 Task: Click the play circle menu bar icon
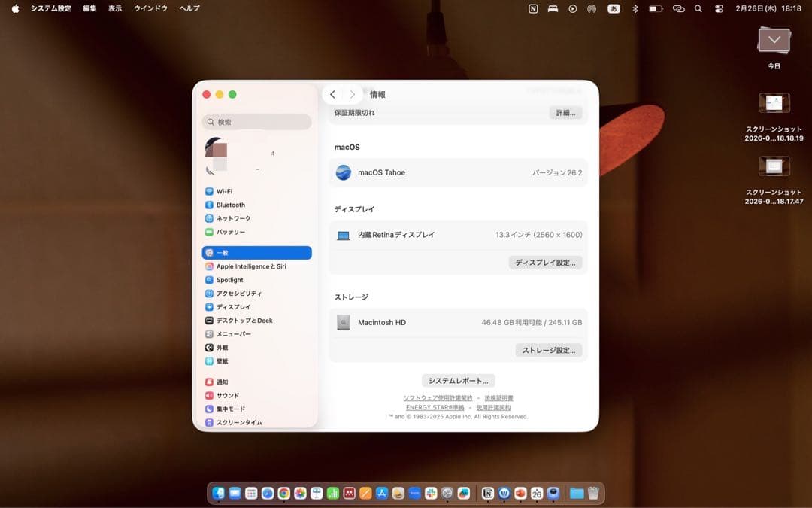pyautogui.click(x=572, y=8)
